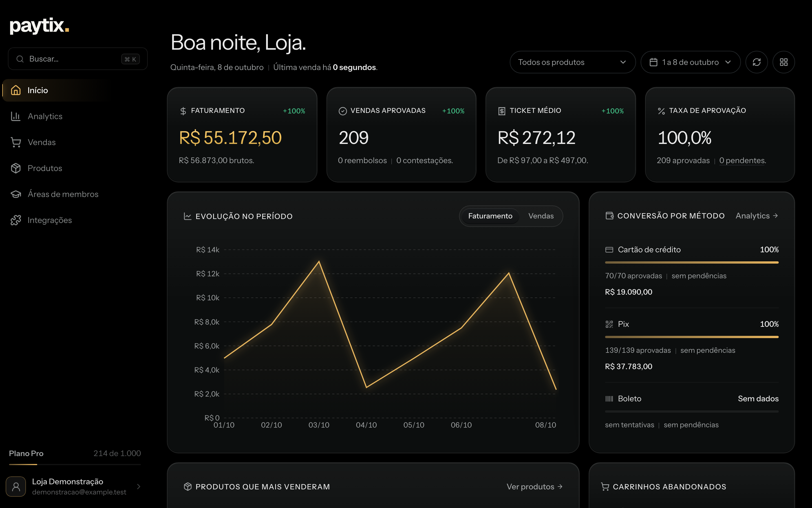This screenshot has width=812, height=508.
Task: Click the Cartão de crédito conversion bar
Action: click(692, 262)
